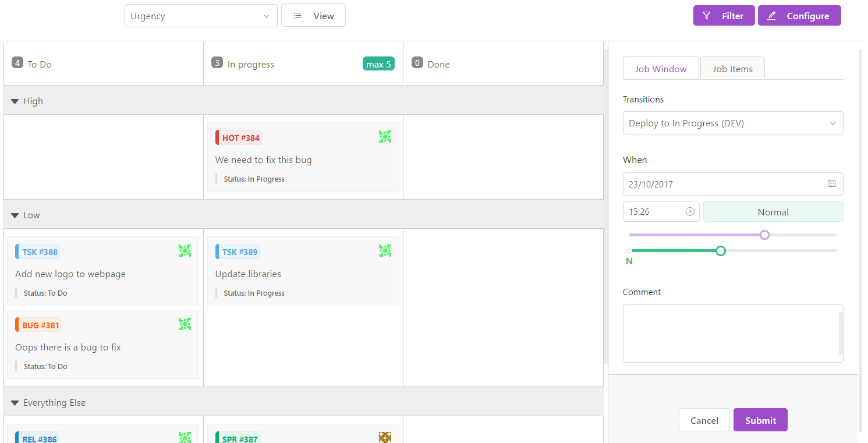The image size is (868, 443).
Task: Open Configure settings
Action: point(799,16)
